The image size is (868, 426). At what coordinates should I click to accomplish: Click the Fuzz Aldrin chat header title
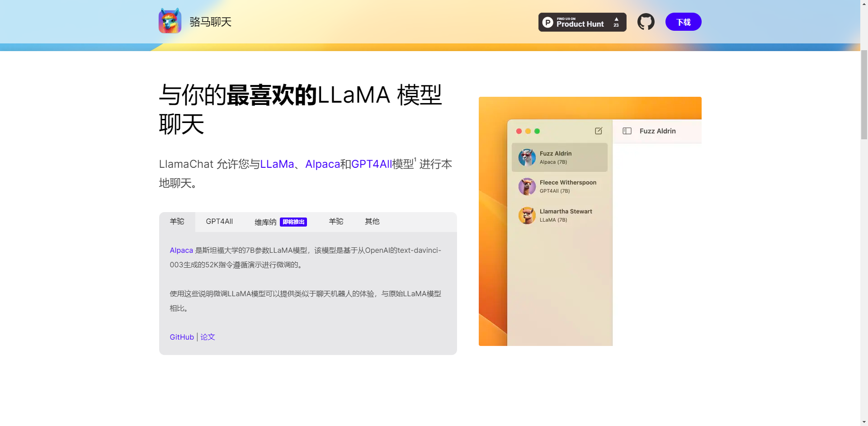click(x=658, y=131)
